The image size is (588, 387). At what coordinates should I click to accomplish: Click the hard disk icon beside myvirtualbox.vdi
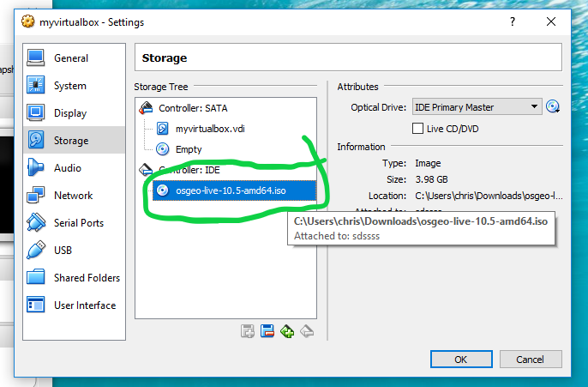[162, 129]
